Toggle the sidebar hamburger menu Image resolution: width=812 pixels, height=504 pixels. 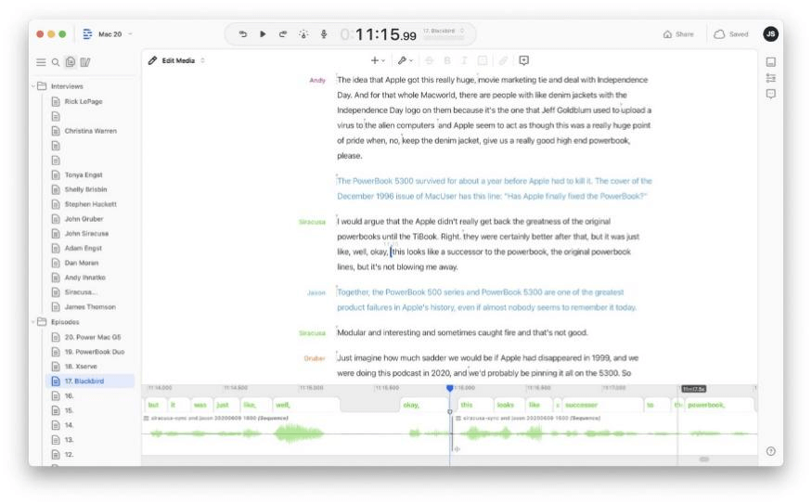click(41, 62)
